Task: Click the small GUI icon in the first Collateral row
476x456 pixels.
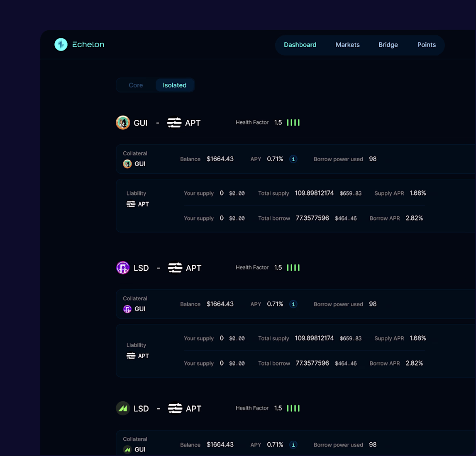Action: pos(127,164)
